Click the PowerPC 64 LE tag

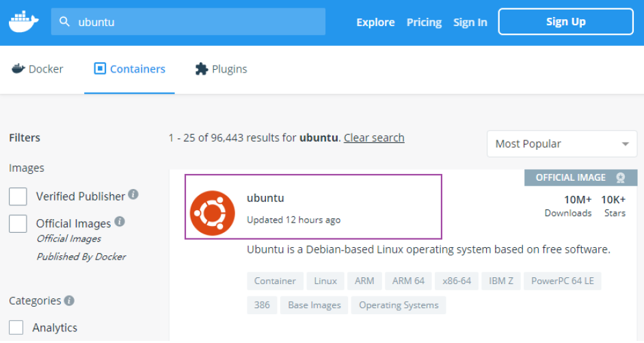pos(562,281)
